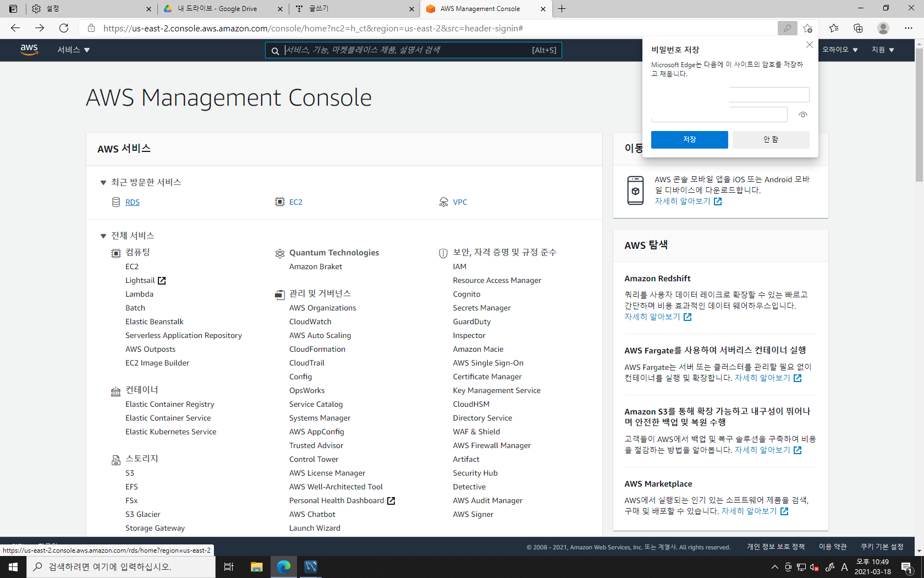Viewport: 924px width, 578px height.
Task: Open the 지원 support dropdown
Action: click(x=883, y=50)
